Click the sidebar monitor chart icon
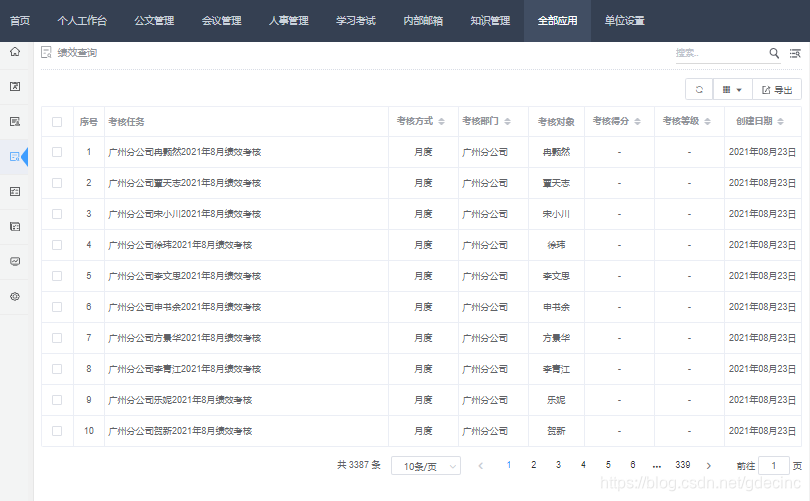The image size is (810, 501). pos(15,261)
